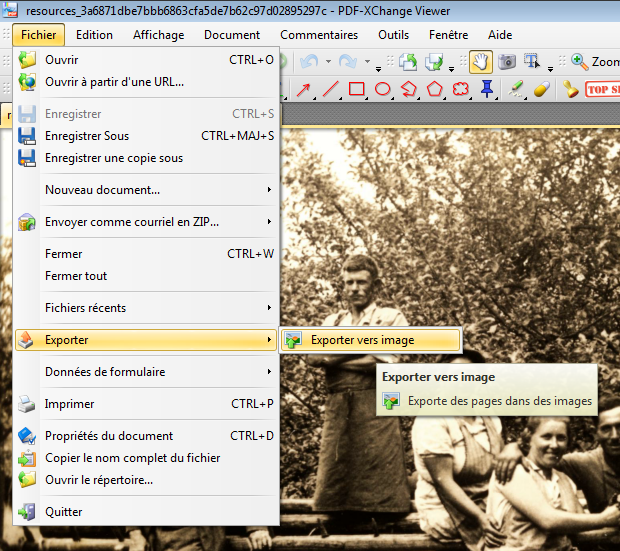Pick the Oval shape tool
The height and width of the screenshot is (551, 620).
pos(382,89)
